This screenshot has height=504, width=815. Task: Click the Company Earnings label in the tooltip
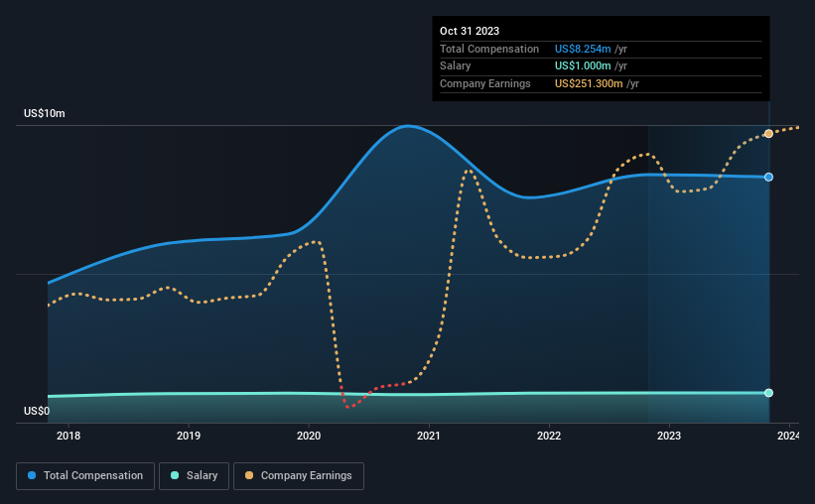pyautogui.click(x=485, y=83)
